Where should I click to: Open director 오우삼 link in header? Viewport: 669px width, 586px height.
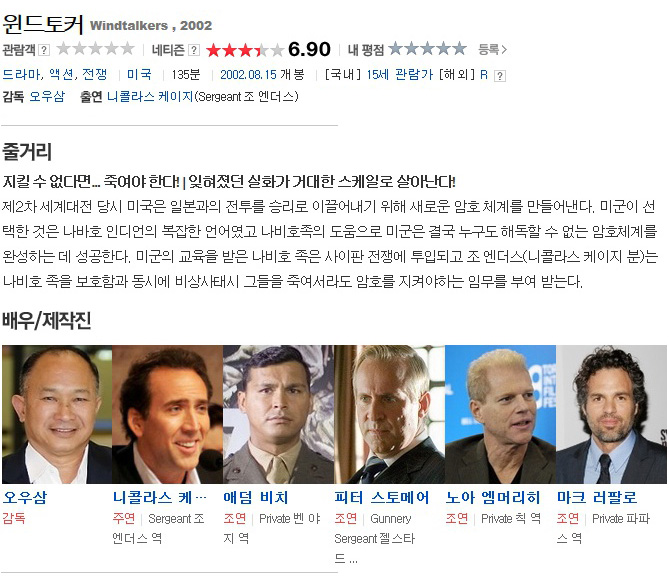(x=47, y=96)
